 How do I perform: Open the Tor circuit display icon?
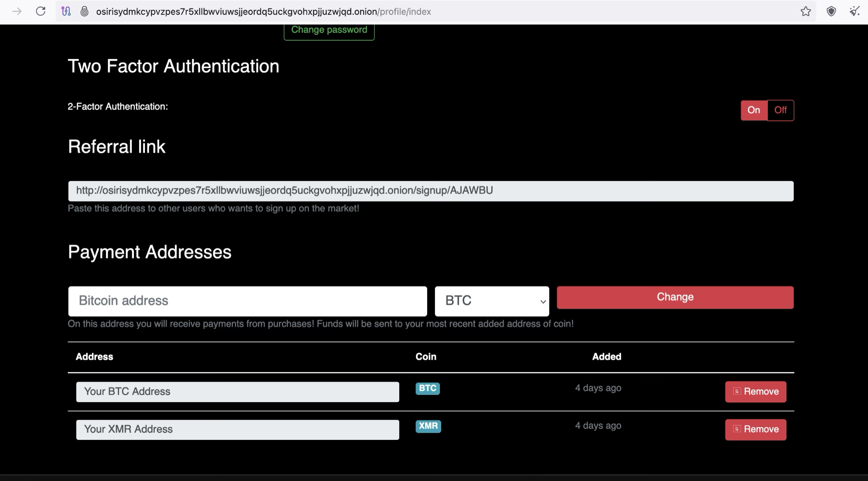[x=66, y=11]
